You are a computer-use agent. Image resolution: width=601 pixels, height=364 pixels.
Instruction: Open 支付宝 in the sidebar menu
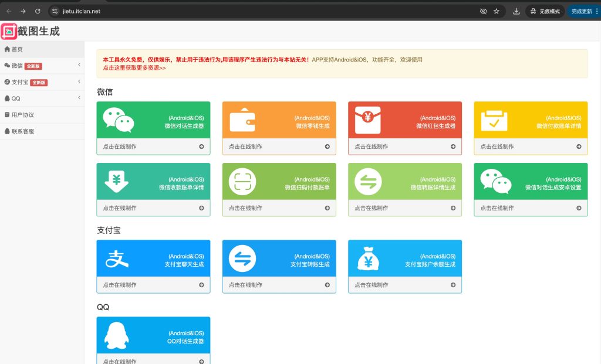point(42,82)
